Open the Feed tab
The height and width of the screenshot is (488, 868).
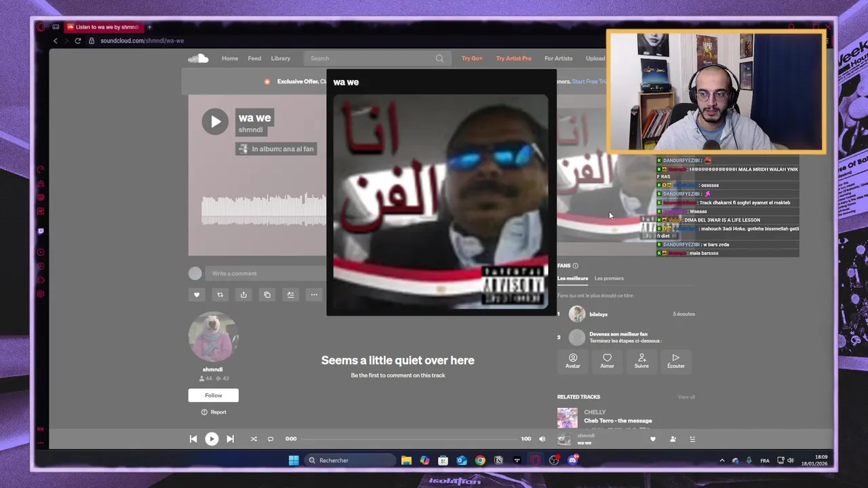pos(254,58)
